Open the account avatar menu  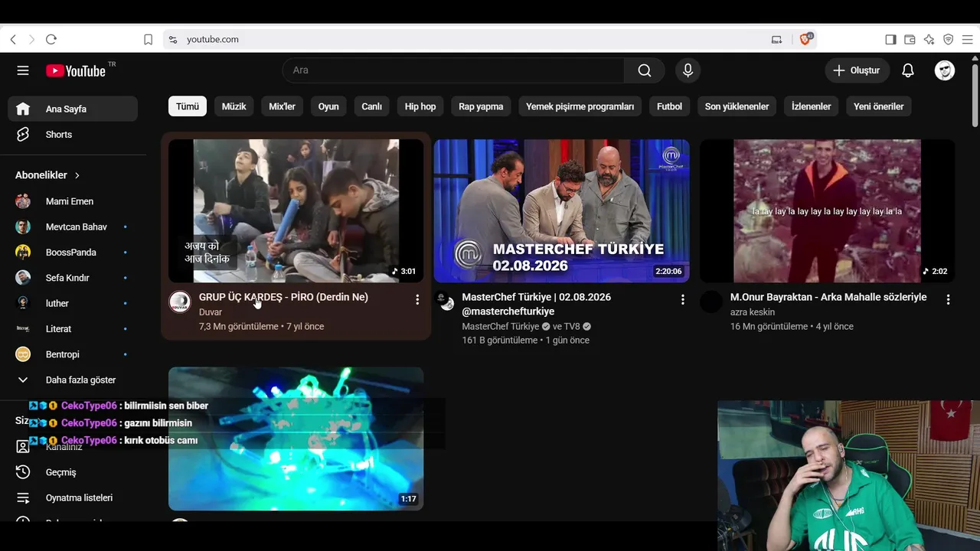point(945,70)
